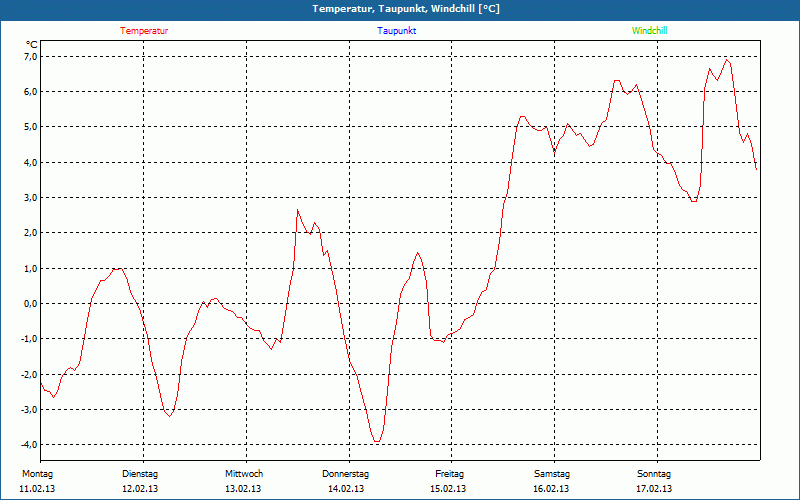
Task: Click the -2,0 y-axis value
Action: point(29,374)
